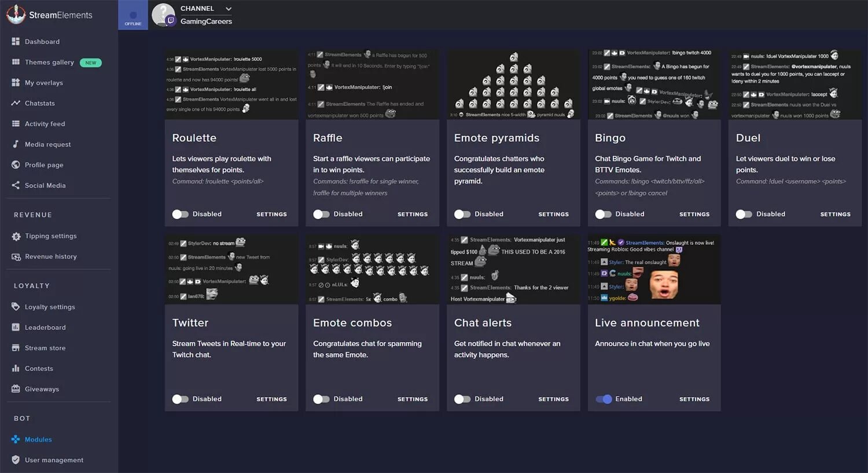Open Twitter SETTINGS
Image resolution: width=868 pixels, height=473 pixels.
[x=271, y=399]
